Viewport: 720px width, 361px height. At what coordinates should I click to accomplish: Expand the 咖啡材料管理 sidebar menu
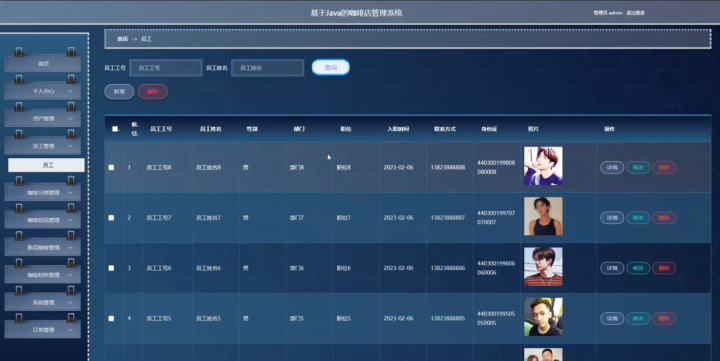[x=43, y=275]
